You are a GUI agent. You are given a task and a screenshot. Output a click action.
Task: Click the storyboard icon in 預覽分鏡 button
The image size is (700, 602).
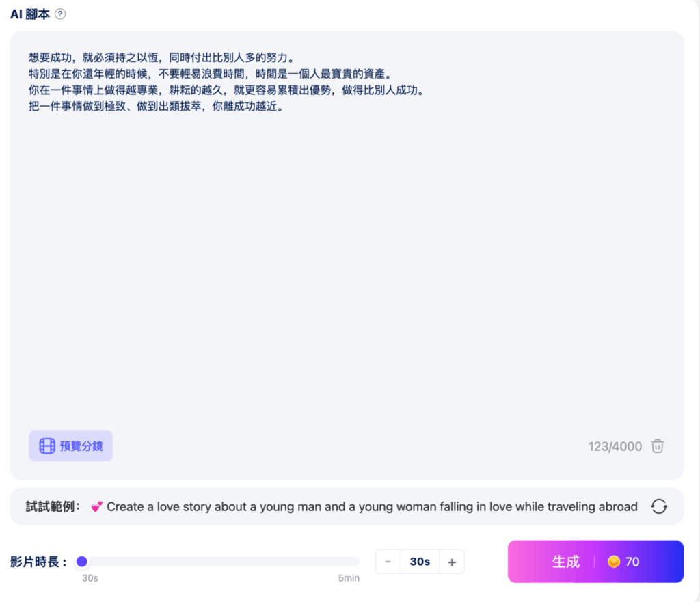[46, 446]
